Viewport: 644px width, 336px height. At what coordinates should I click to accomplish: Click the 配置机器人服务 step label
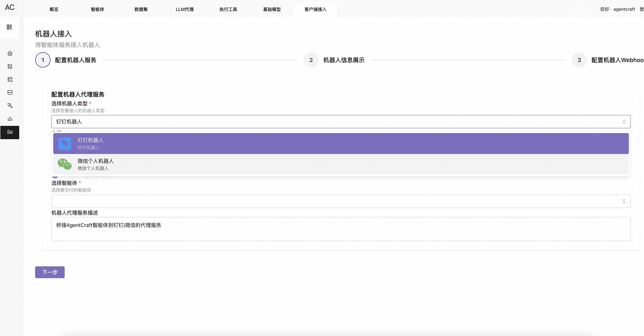(76, 60)
